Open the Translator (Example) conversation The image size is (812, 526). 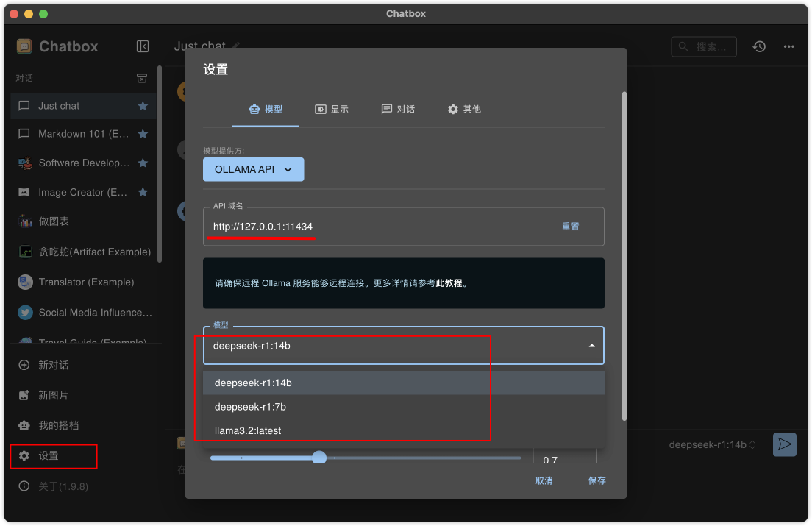click(83, 282)
